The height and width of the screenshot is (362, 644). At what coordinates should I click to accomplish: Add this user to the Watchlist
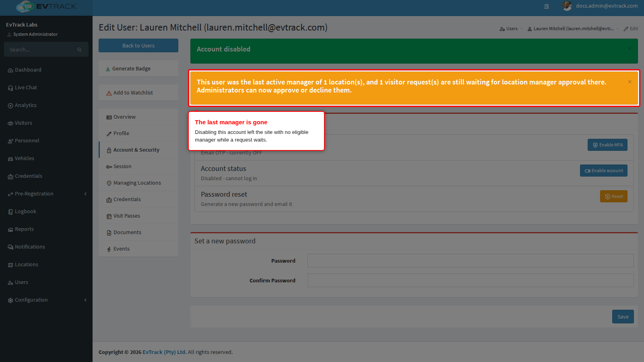[138, 93]
